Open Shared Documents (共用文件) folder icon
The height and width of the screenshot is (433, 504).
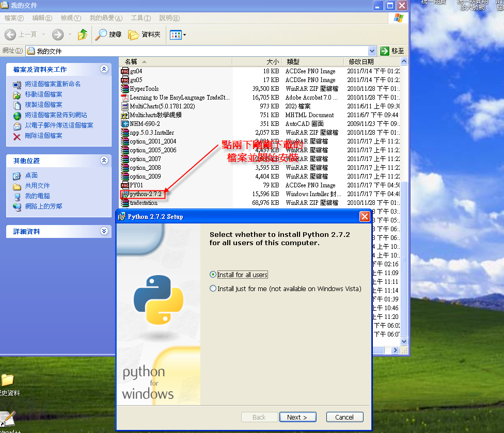17,186
